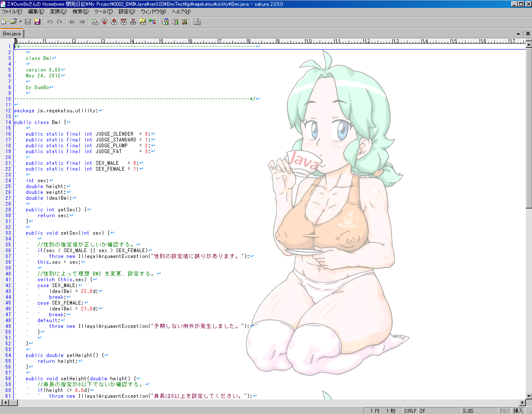This screenshot has height=414, width=532.
Task: Click the constant JUDGE_FAT
Action: [x=109, y=151]
